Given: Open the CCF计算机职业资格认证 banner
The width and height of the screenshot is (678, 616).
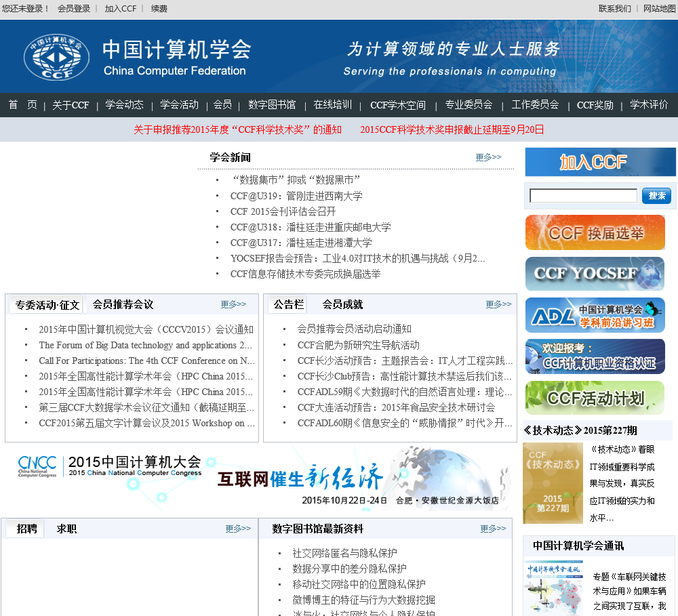Looking at the screenshot, I should tap(595, 356).
